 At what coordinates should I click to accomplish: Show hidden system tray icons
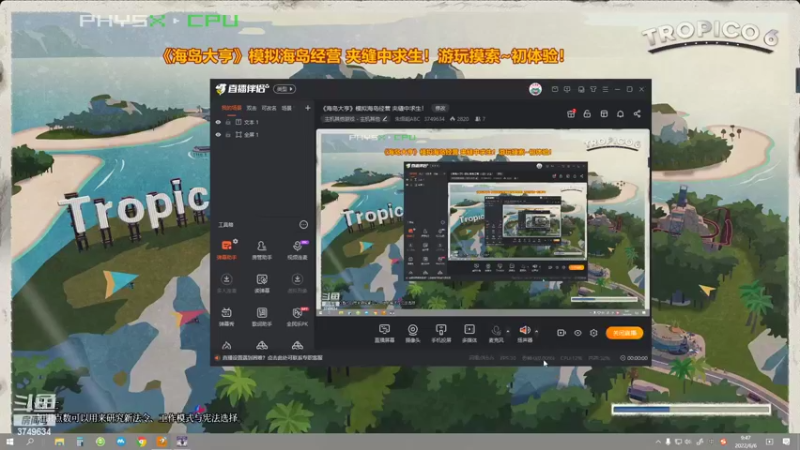[658, 441]
